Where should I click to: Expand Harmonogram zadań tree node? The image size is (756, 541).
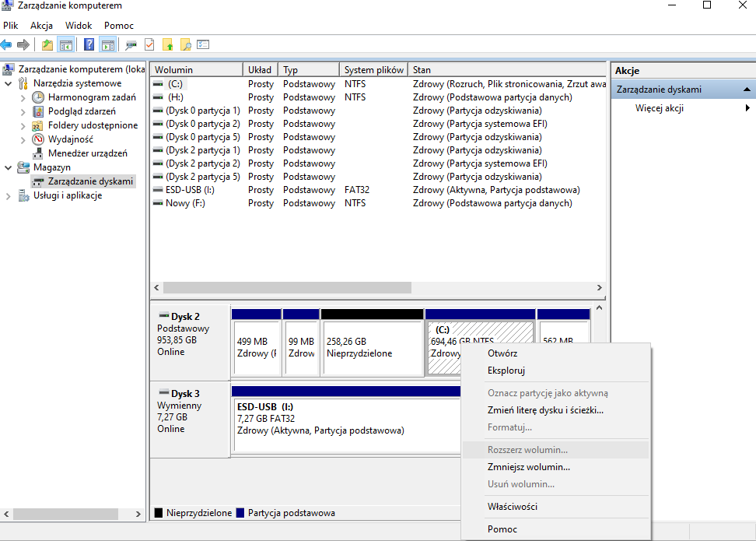(23, 97)
